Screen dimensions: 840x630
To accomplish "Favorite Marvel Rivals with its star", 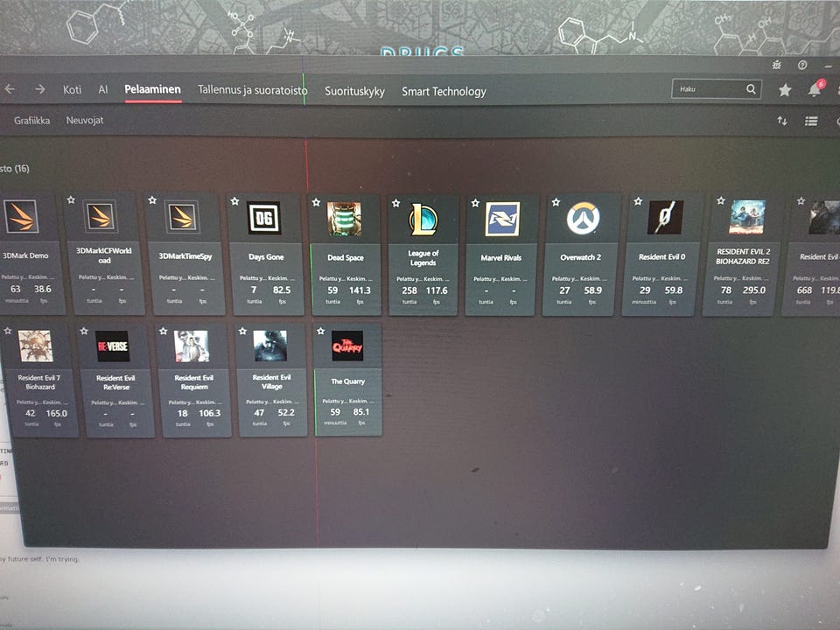I will pos(475,203).
